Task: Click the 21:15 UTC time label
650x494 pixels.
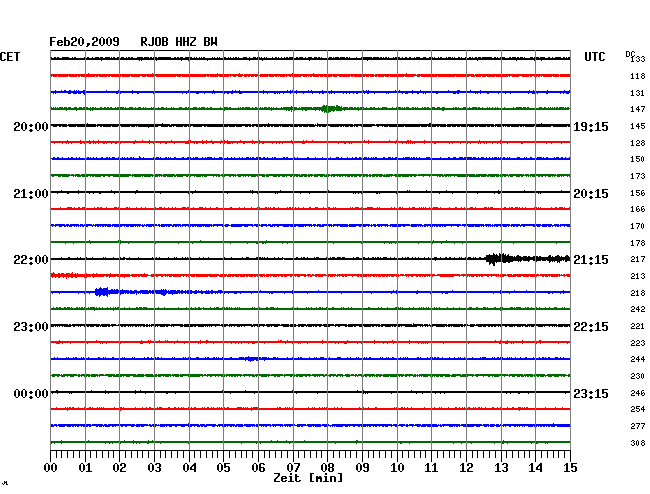Action: 591,260
